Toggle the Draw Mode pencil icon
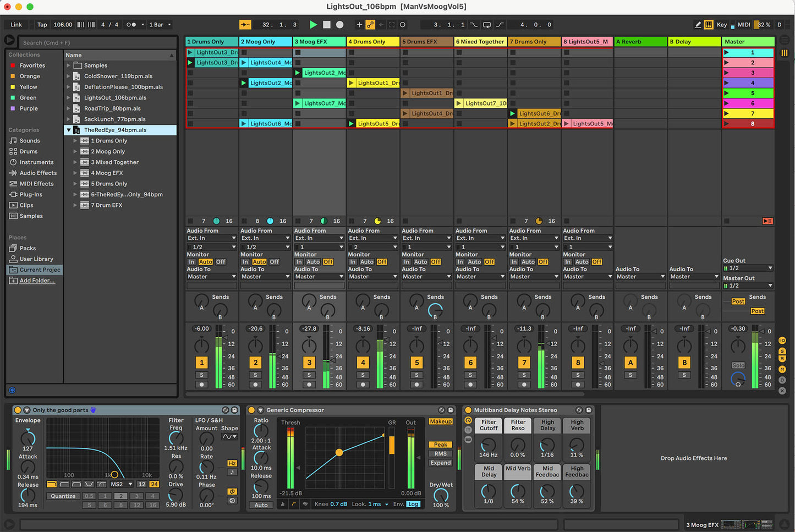Screen dimensions: 795x532 click(x=698, y=25)
